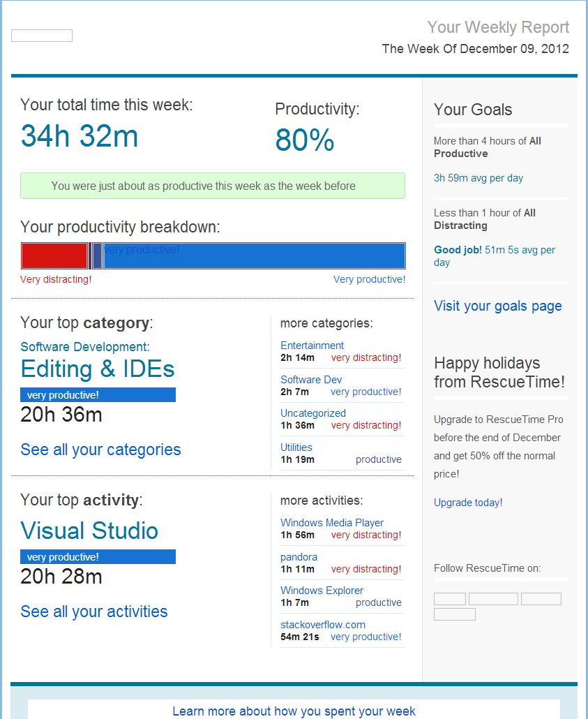The height and width of the screenshot is (719, 588).
Task: Click the green productivity comparison message box
Action: [x=213, y=186]
